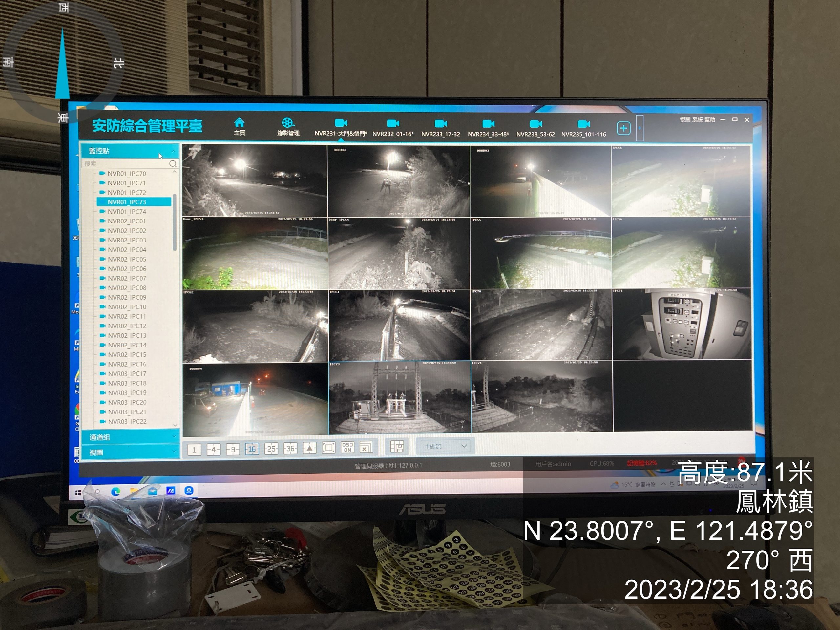The width and height of the screenshot is (840, 630).
Task: Click search magnifier in 監控點 panel
Action: (173, 164)
